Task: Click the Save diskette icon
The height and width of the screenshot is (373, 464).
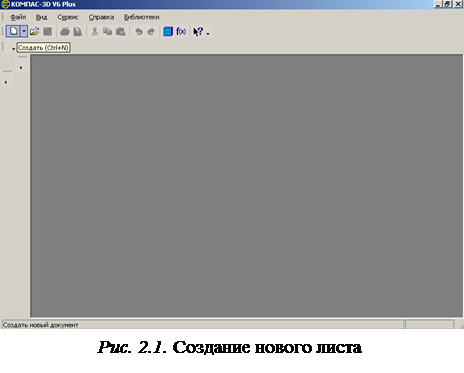Action: pyautogui.click(x=48, y=32)
